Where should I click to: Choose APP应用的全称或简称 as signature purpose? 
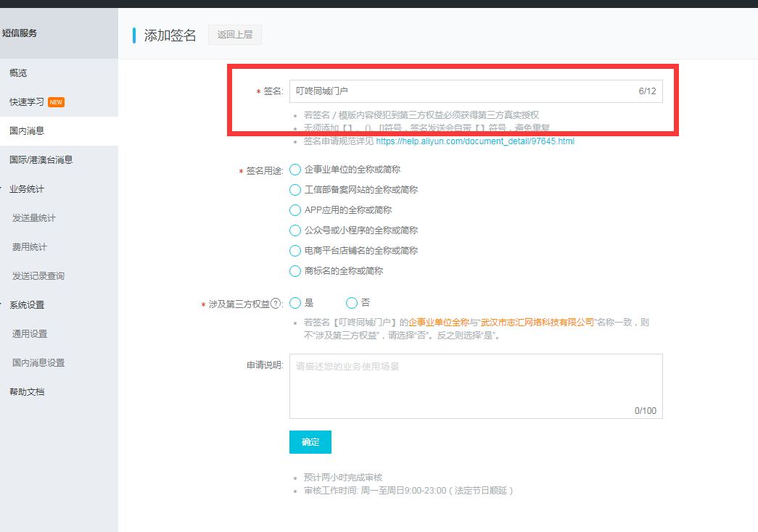[295, 210]
